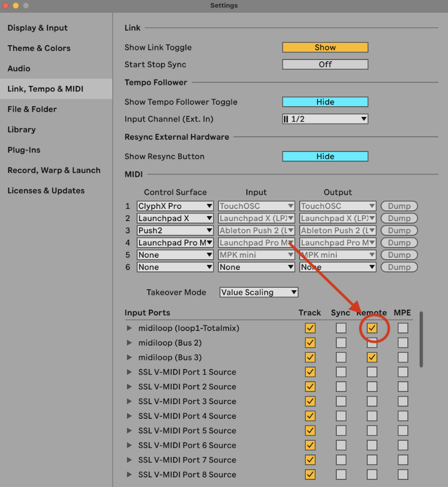This screenshot has width=448, height=487.
Task: Open Control Surface 1 ClyphX Pro dropdown
Action: coord(175,206)
